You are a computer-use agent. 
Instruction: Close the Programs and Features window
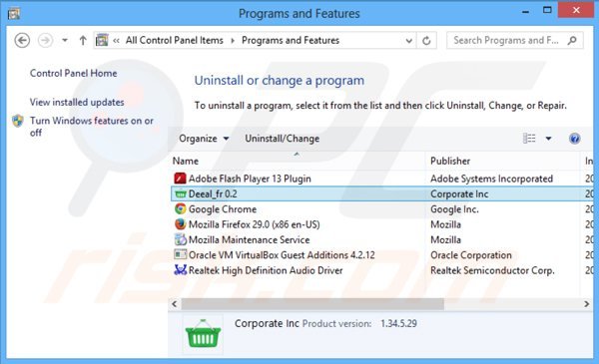[x=576, y=10]
